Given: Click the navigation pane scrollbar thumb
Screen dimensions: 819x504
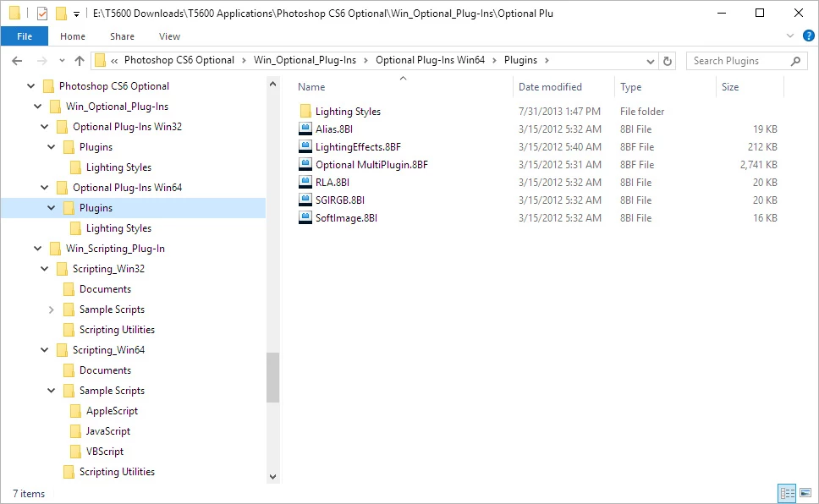Looking at the screenshot, I should pos(272,378).
